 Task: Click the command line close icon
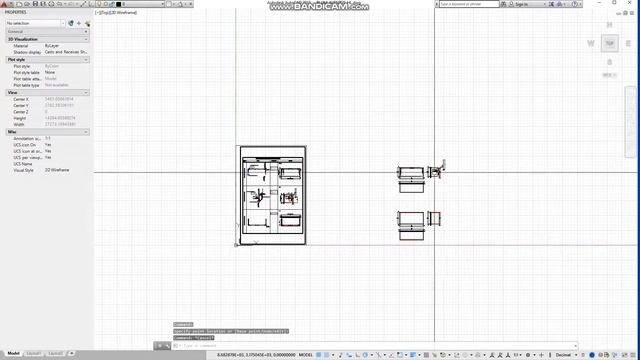tap(160, 346)
